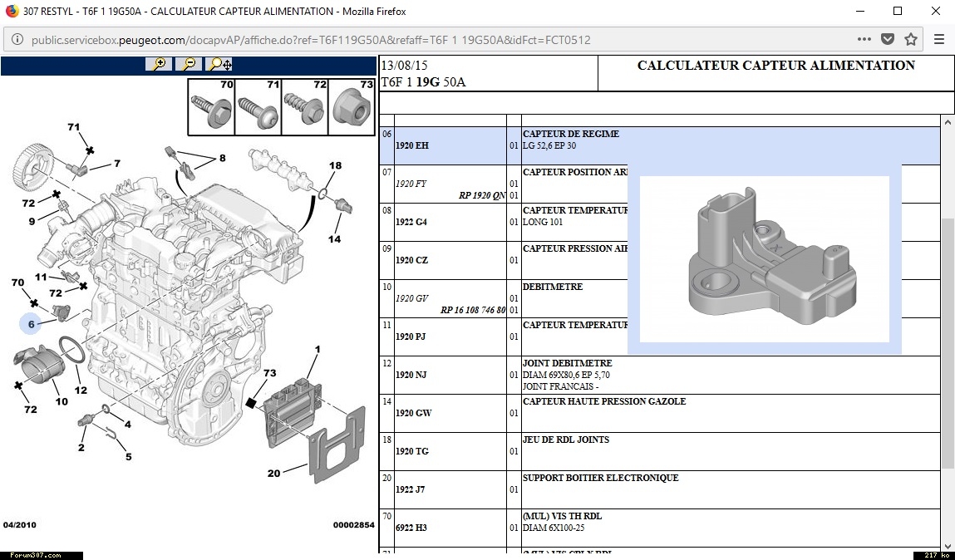
Task: Select SUPPORT BOITIER ELECTRONIQUE row
Action: (600, 478)
